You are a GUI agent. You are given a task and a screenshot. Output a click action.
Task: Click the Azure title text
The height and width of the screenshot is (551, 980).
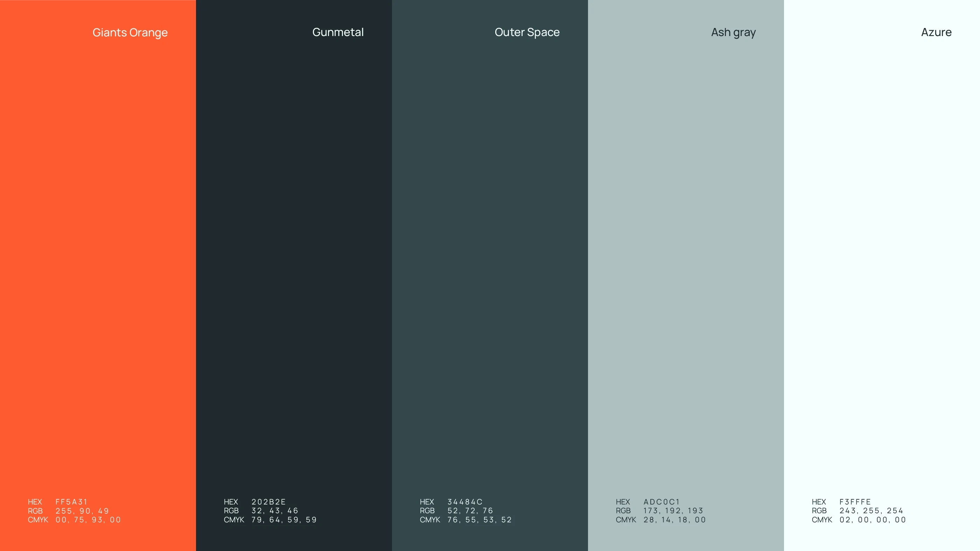point(936,32)
